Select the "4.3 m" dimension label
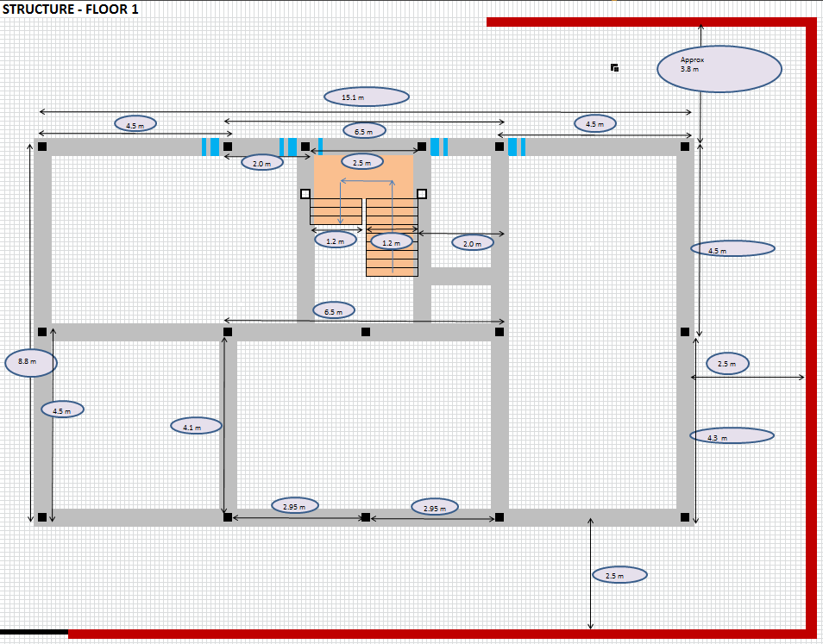Image resolution: width=823 pixels, height=644 pixels. pyautogui.click(x=732, y=436)
